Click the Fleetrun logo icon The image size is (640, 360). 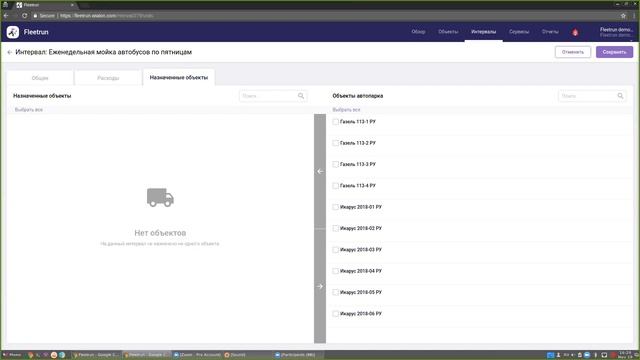13,32
